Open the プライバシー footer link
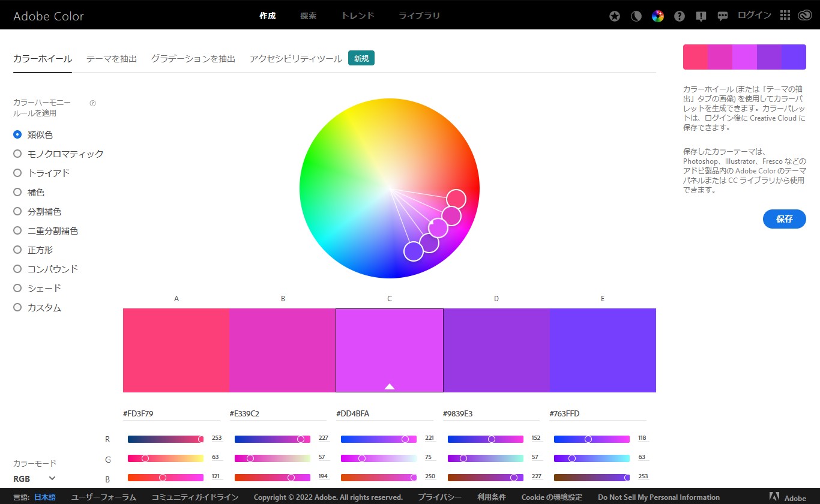 439,497
